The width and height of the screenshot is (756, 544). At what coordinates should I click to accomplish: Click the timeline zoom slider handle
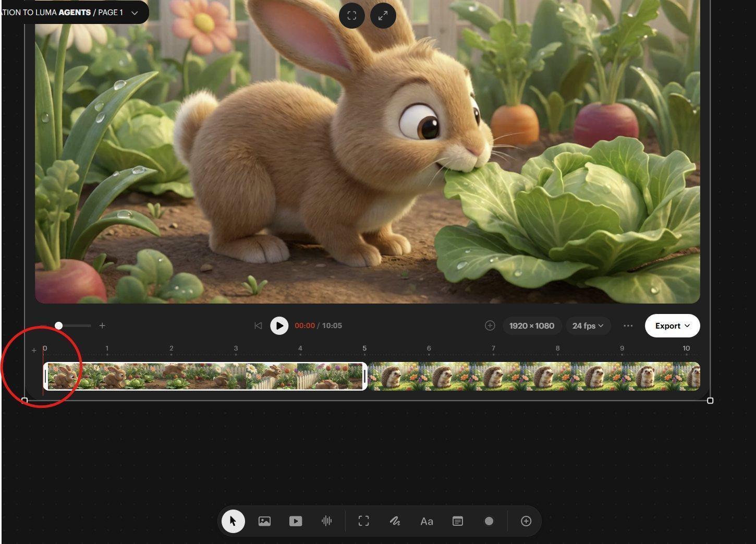59,325
